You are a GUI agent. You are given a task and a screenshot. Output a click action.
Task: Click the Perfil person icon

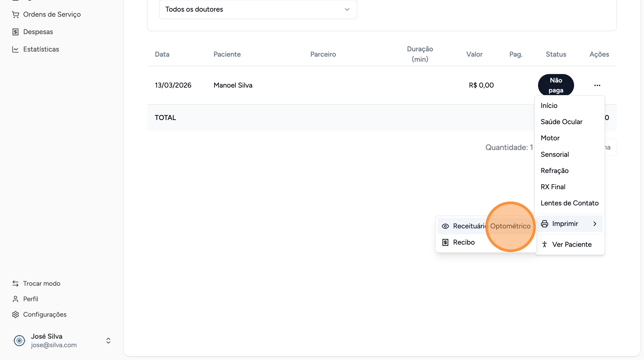15,299
